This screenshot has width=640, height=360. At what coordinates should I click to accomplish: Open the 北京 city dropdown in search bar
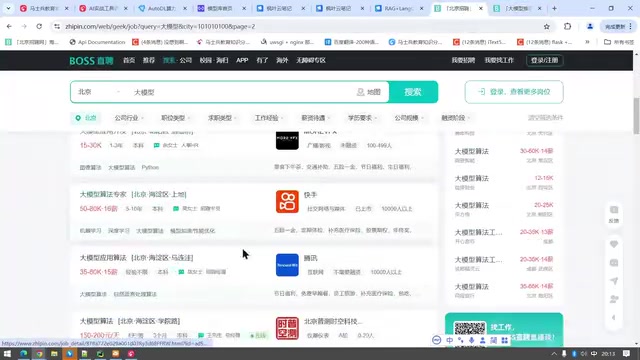pyautogui.click(x=99, y=92)
